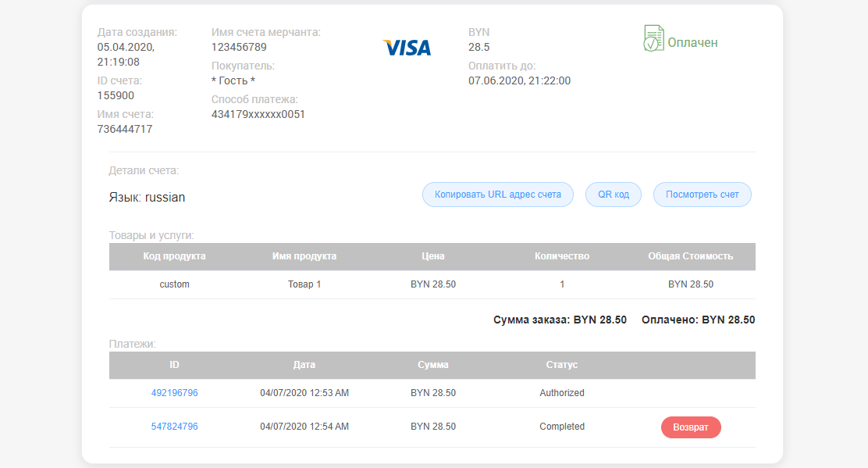The image size is (868, 468).
Task: Open payment ID 547824796 link
Action: [x=174, y=427]
